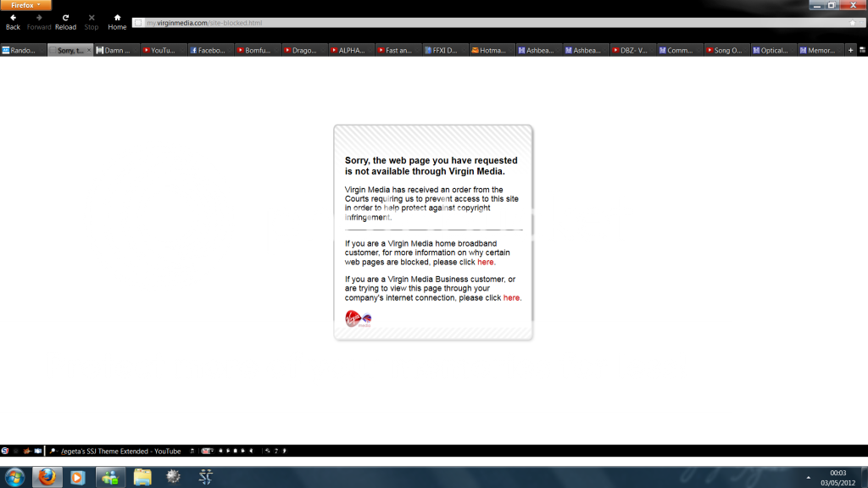Open Windows Media Player from taskbar
Viewport: 868px width, 488px height.
click(x=78, y=477)
